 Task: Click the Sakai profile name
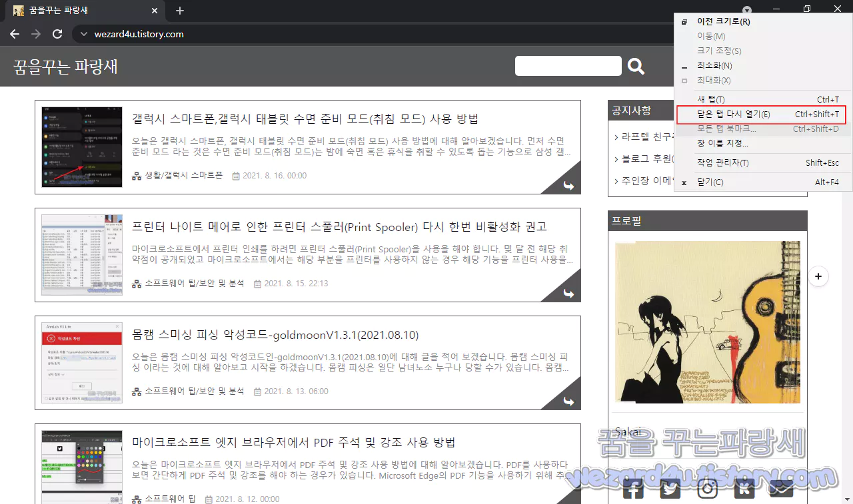(627, 431)
